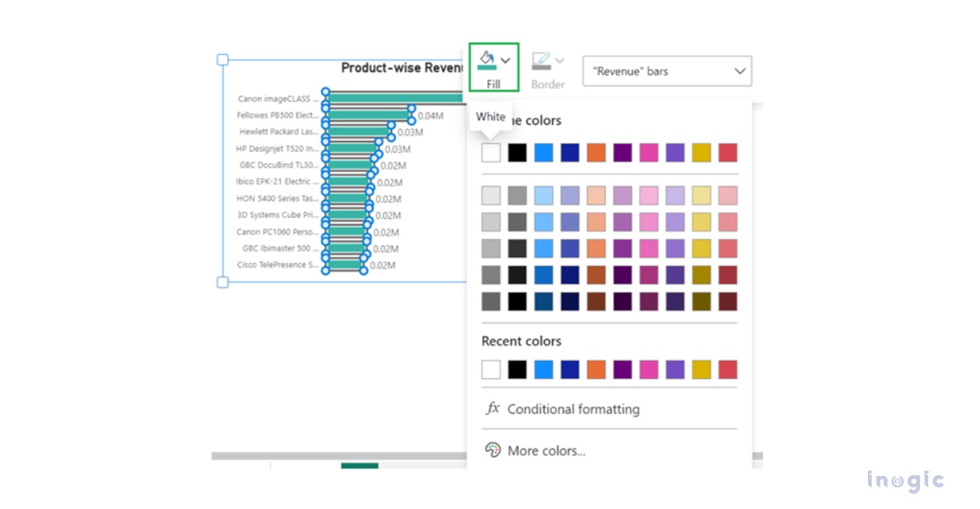Open the "Revenue" bars selector dropdown
The height and width of the screenshot is (509, 980).
(666, 71)
